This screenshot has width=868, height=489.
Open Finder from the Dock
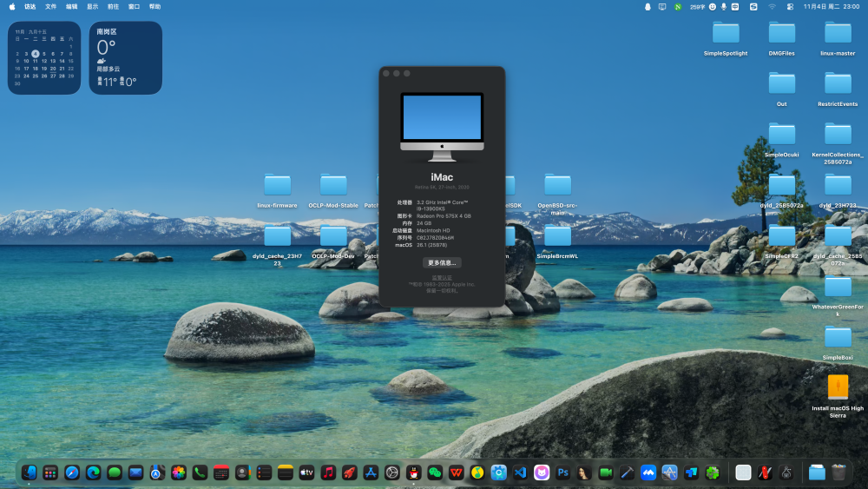click(29, 472)
